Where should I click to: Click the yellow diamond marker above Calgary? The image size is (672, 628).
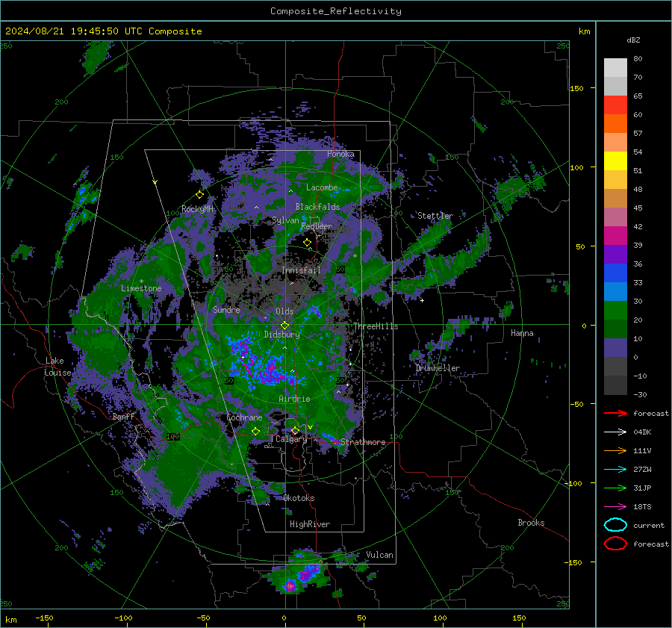pyautogui.click(x=295, y=430)
